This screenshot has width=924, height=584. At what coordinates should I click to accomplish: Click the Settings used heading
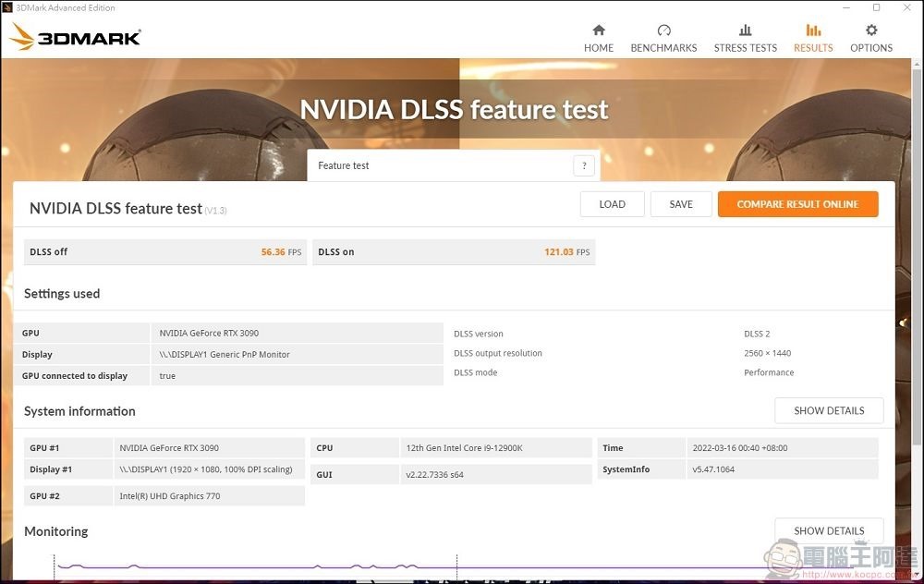point(62,294)
